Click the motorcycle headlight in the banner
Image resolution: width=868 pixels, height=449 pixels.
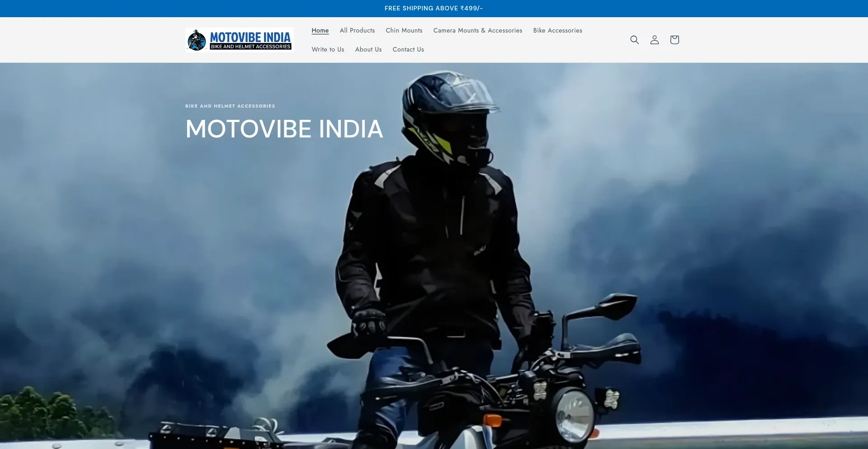[x=575, y=415]
